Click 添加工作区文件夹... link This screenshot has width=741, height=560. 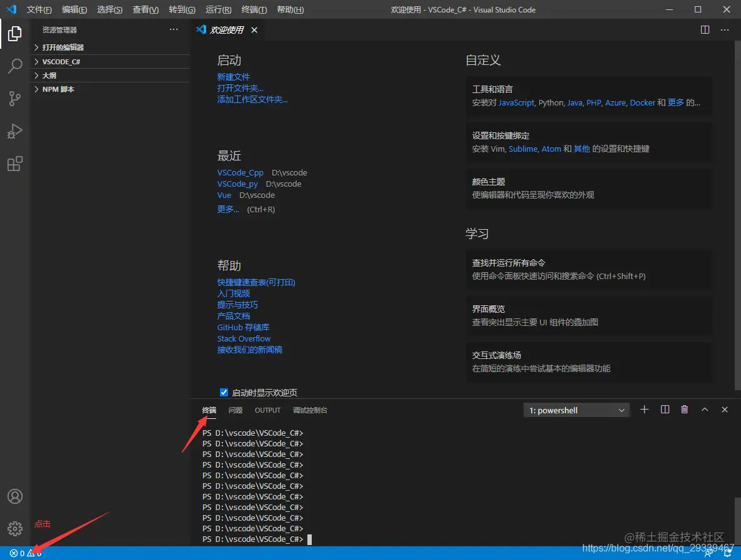point(252,99)
